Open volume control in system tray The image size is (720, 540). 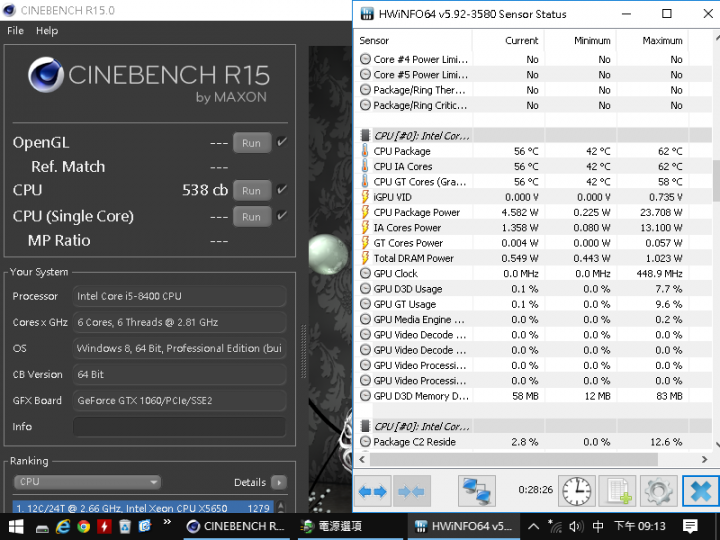pyautogui.click(x=575, y=526)
